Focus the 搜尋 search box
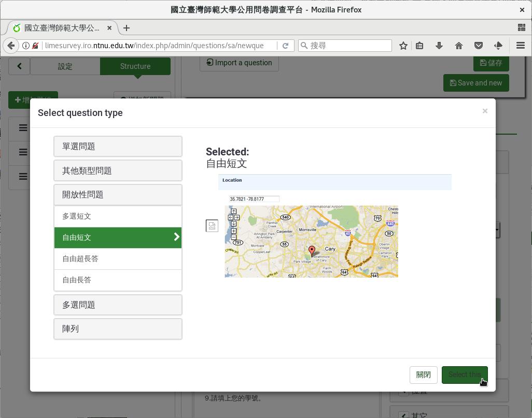The width and height of the screenshot is (532, 418). 345,46
